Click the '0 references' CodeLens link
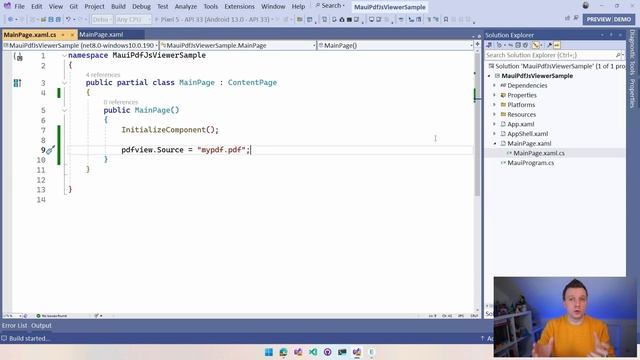Viewport: 640px width, 360px height. coord(120,102)
